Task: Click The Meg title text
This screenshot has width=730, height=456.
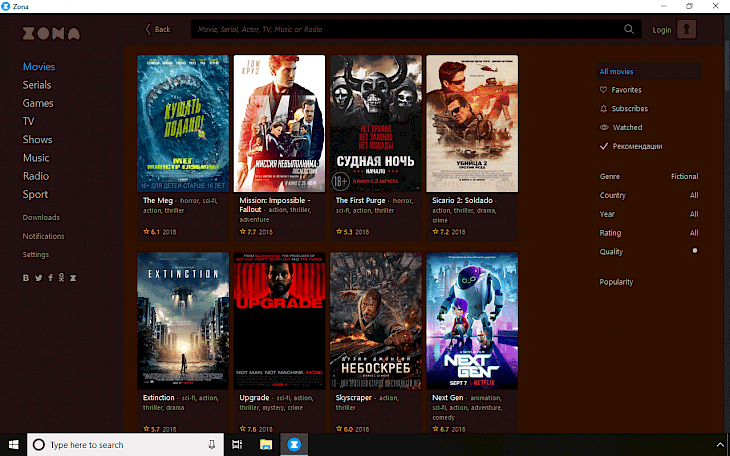Action: (x=158, y=200)
